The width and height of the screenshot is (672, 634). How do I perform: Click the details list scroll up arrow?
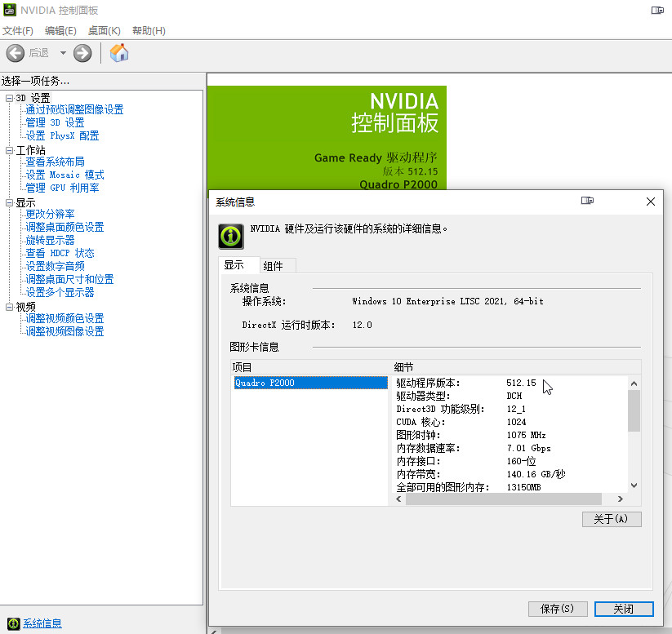pyautogui.click(x=634, y=384)
